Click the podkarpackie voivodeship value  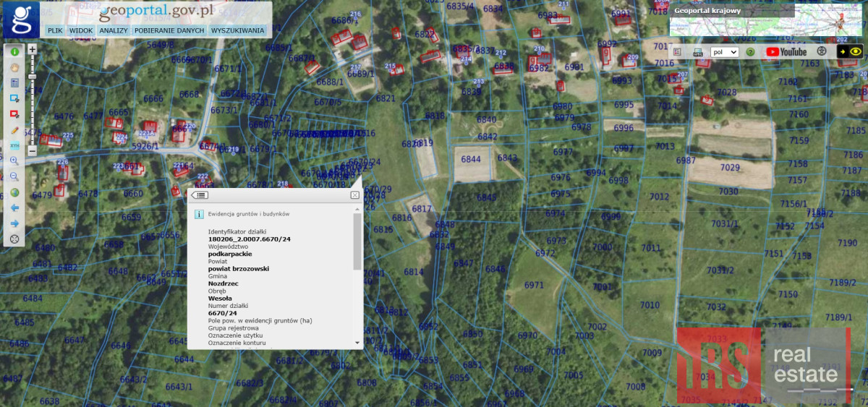pos(230,254)
